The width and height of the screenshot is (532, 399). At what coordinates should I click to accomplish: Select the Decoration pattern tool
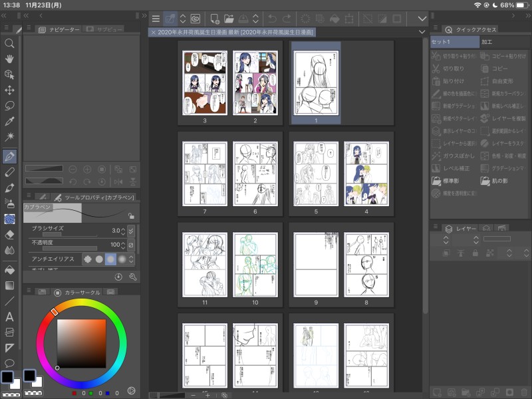point(9,219)
